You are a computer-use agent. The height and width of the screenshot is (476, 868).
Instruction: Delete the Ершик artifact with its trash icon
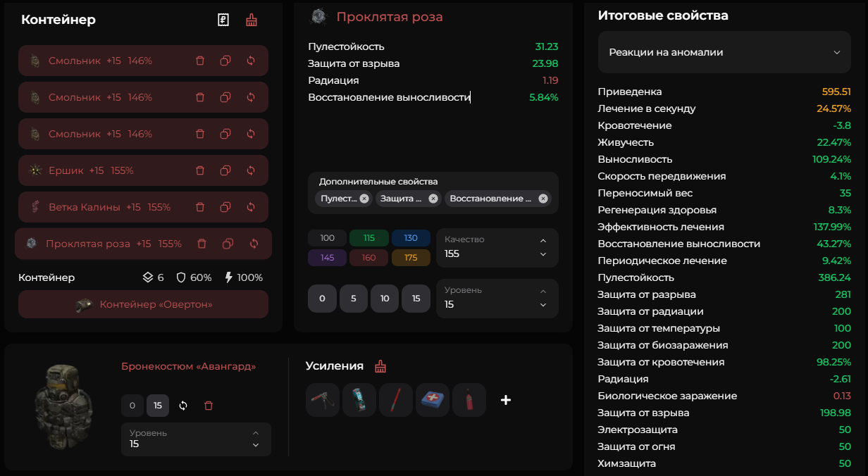point(200,170)
